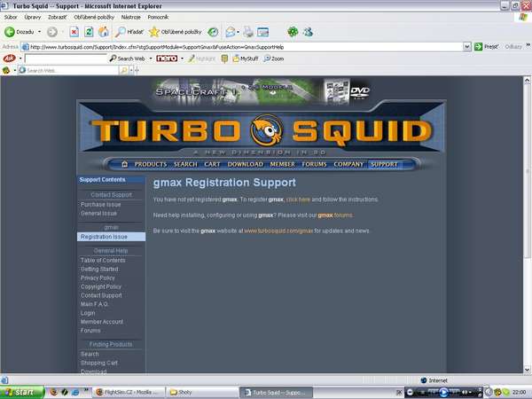Click Firefox icon in quick launch
Viewport: 532px width, 399px height.
(x=54, y=392)
